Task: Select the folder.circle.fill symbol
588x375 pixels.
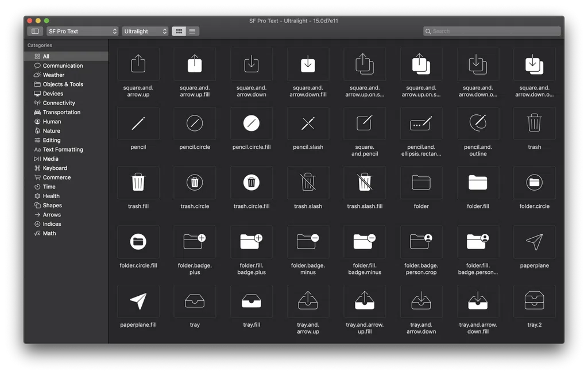Action: tap(138, 242)
